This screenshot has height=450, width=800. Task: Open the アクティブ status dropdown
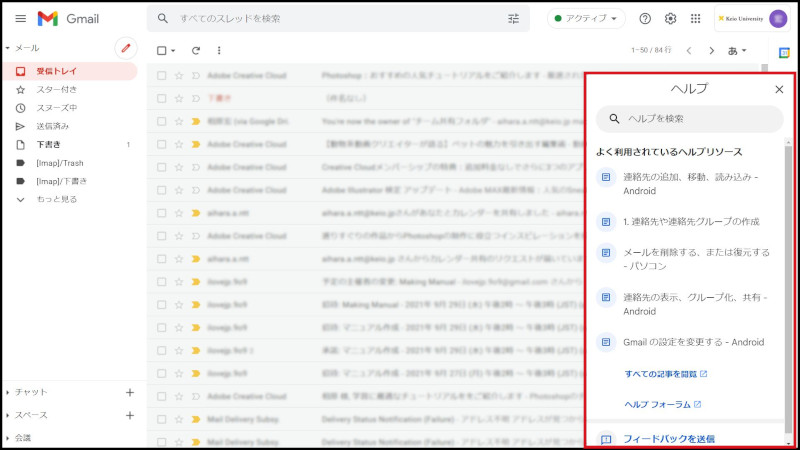coord(585,19)
